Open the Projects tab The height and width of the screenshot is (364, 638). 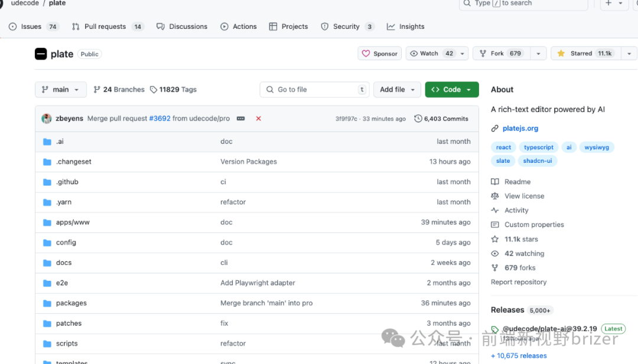[x=288, y=27]
